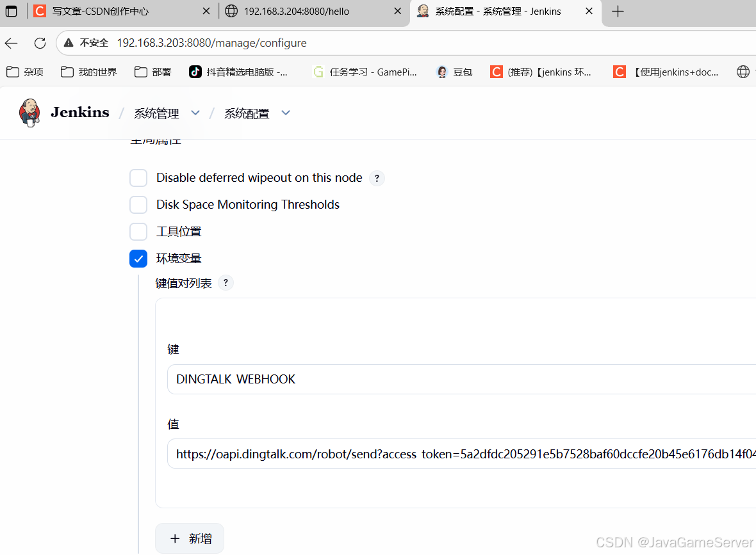This screenshot has height=555, width=756.
Task: Open help for Disable deferred wipeout
Action: (377, 178)
